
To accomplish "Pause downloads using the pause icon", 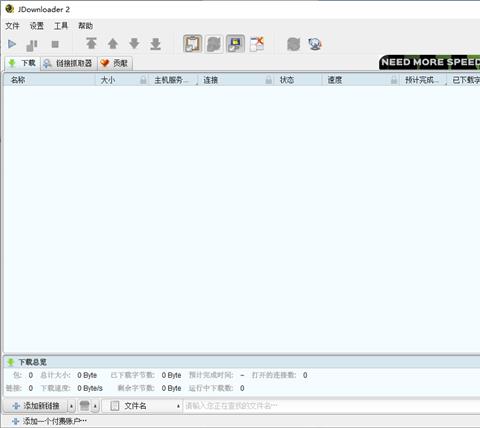I will [x=32, y=45].
